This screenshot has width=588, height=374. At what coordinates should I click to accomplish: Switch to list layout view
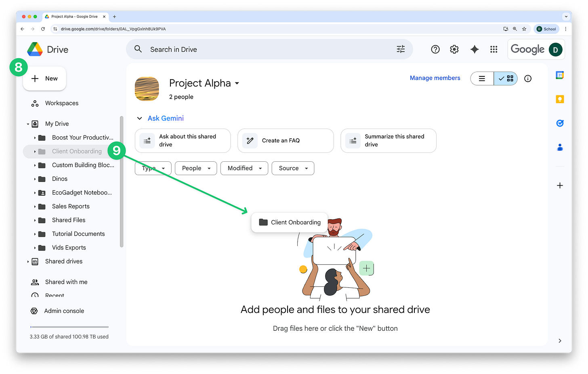(x=482, y=78)
